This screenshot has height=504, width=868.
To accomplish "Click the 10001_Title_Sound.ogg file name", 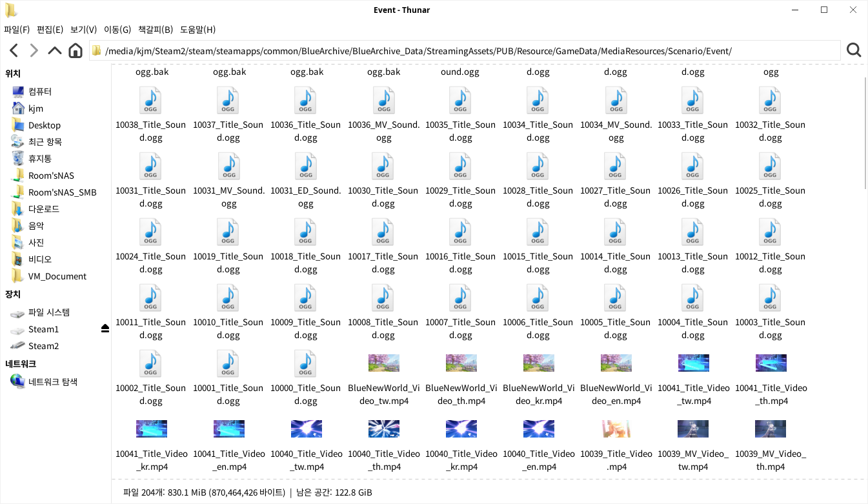I will (x=228, y=394).
